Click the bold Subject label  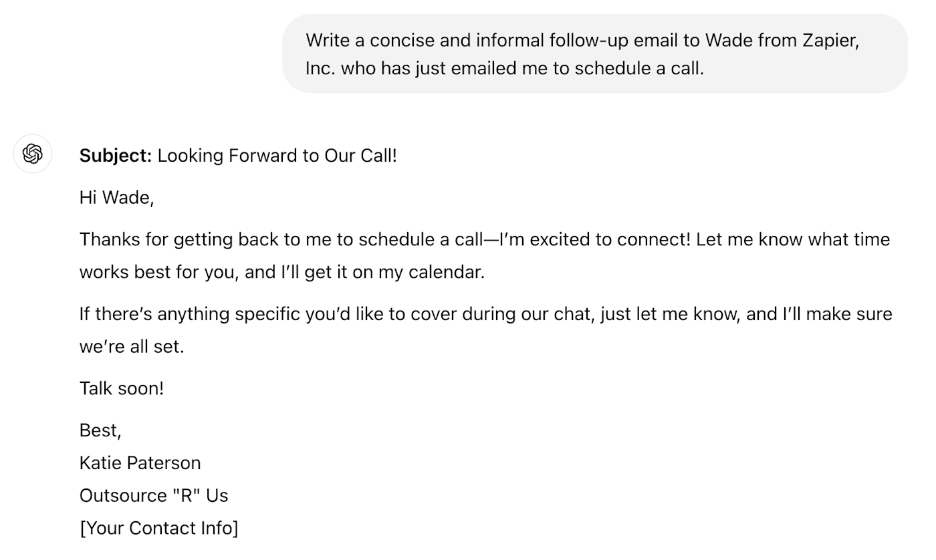point(116,156)
